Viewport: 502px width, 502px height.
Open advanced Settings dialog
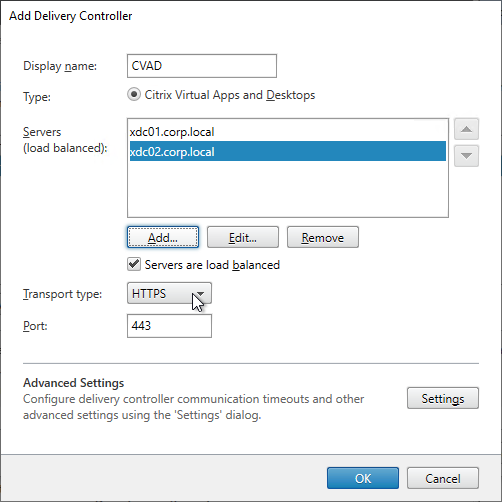[x=443, y=398]
